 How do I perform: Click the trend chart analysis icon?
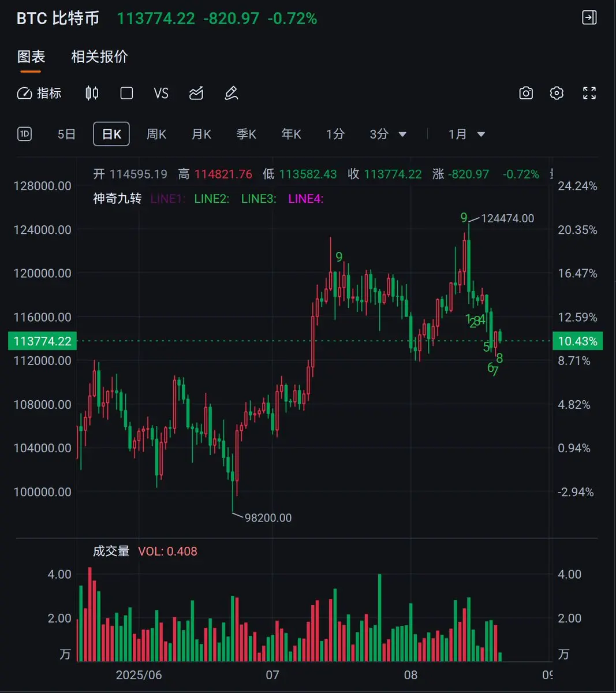coord(196,93)
